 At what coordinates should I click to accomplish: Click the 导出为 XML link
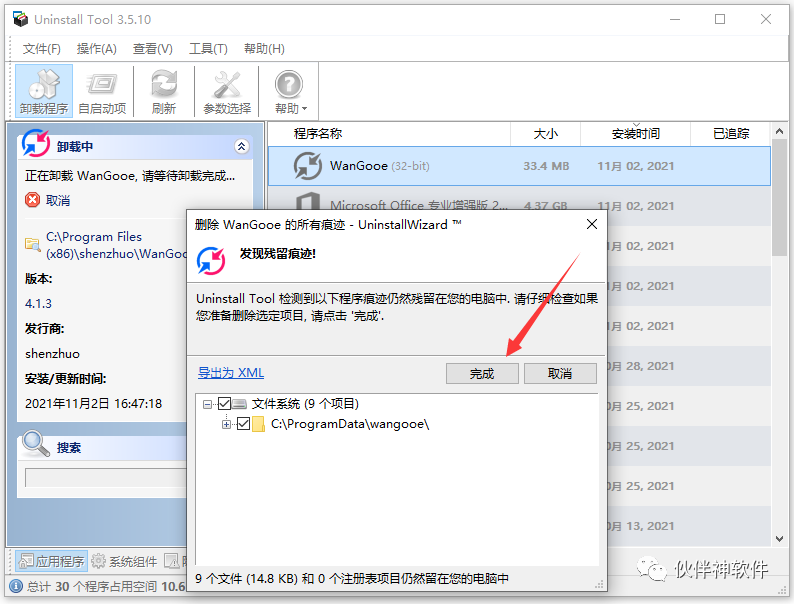[231, 373]
